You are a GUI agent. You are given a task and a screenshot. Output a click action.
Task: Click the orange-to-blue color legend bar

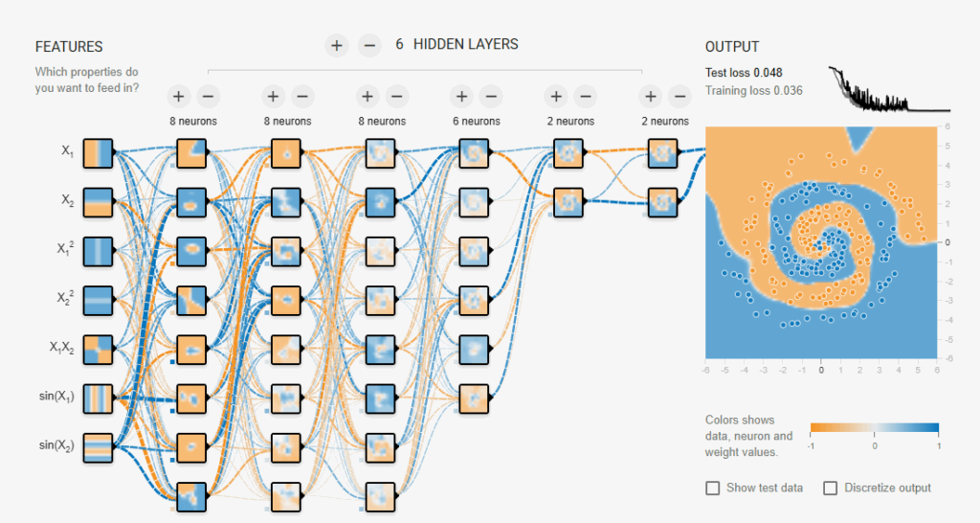click(875, 428)
